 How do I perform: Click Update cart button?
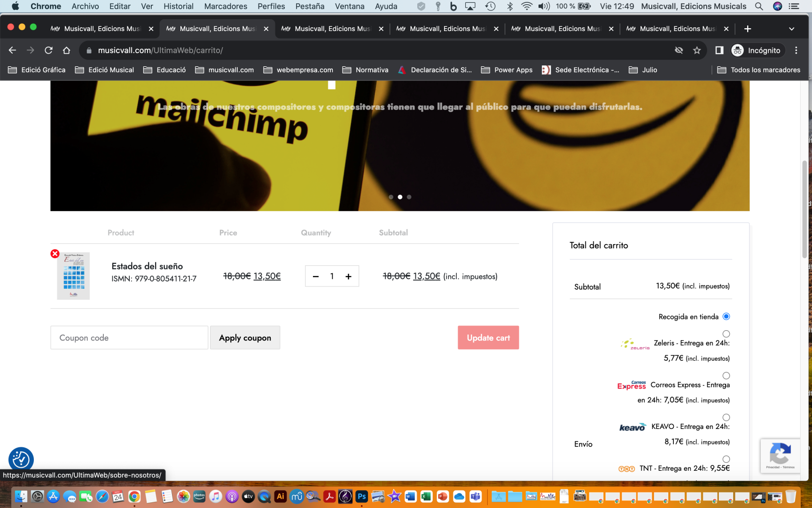(x=488, y=338)
